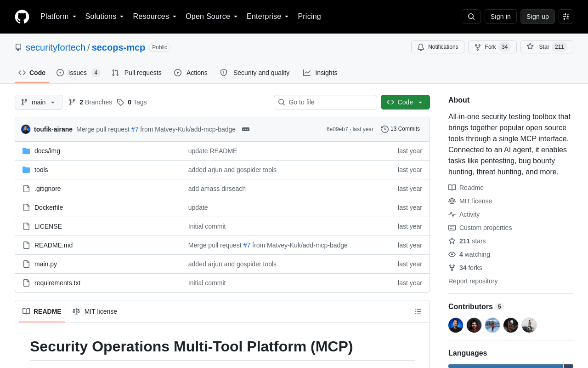Click toufik-airane avatar in commit bar
The width and height of the screenshot is (588, 368).
click(26, 129)
